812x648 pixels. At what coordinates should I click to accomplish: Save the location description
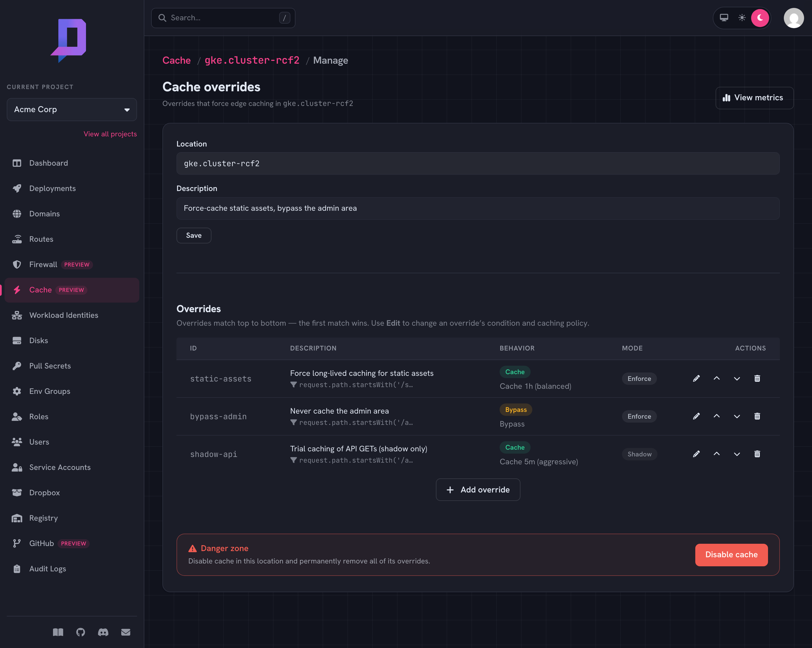[194, 236]
